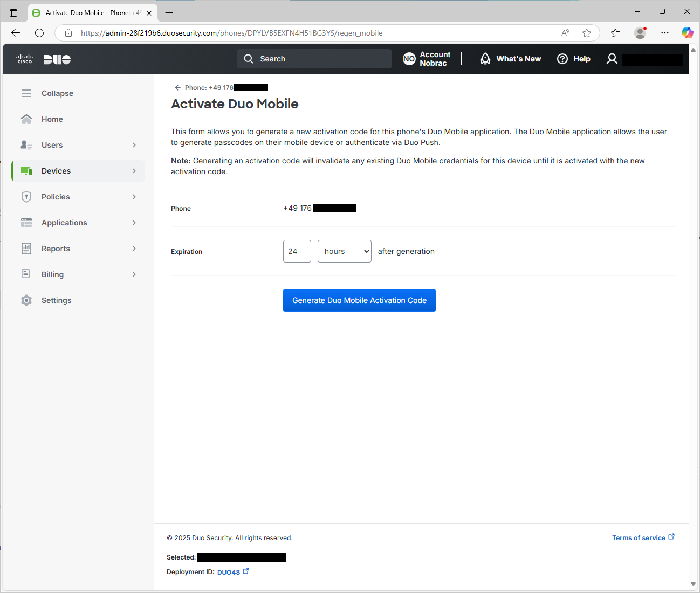
Task: Open the Applications menu item
Action: tap(78, 223)
